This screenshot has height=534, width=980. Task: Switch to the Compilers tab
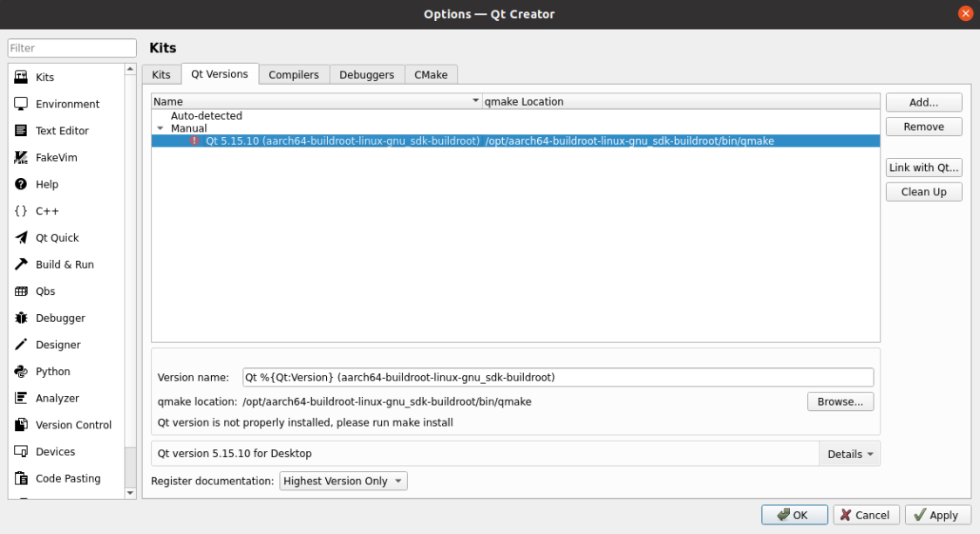[x=293, y=75]
